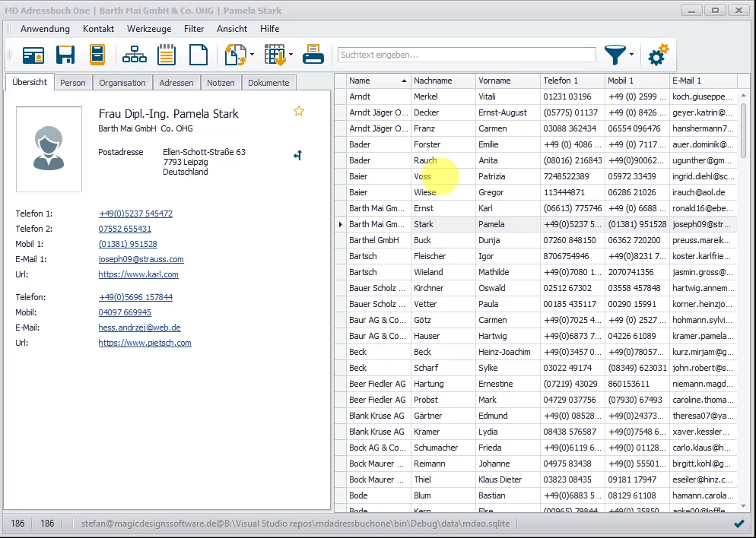
Task: Open the Filter menu
Action: 194,29
